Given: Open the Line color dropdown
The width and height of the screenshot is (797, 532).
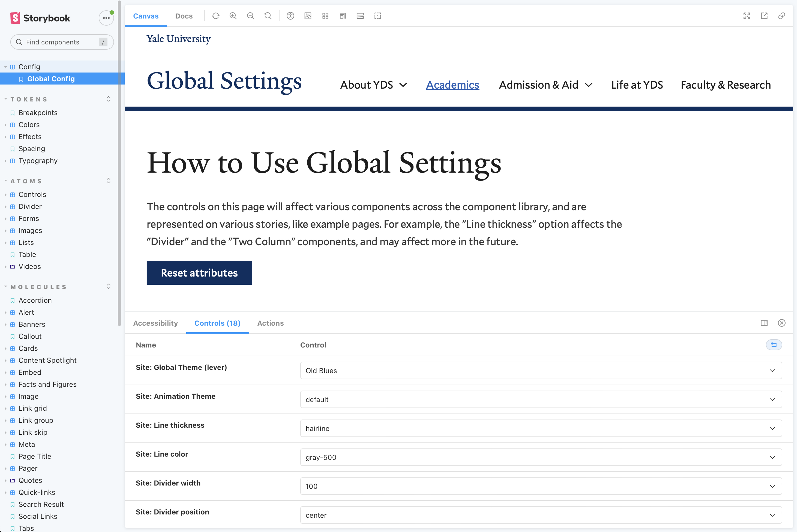Looking at the screenshot, I should [x=541, y=457].
